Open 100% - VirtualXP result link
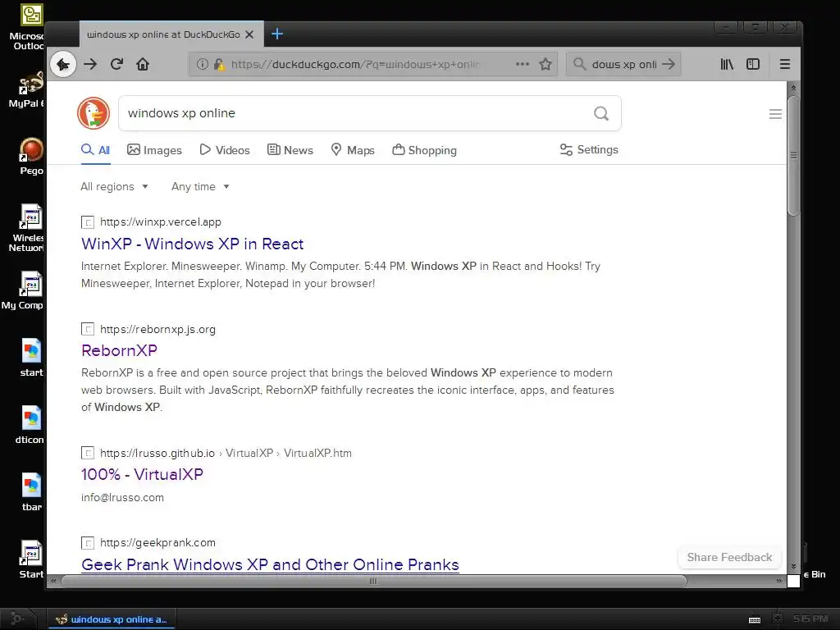Screen dimensions: 840x630 coord(142,474)
